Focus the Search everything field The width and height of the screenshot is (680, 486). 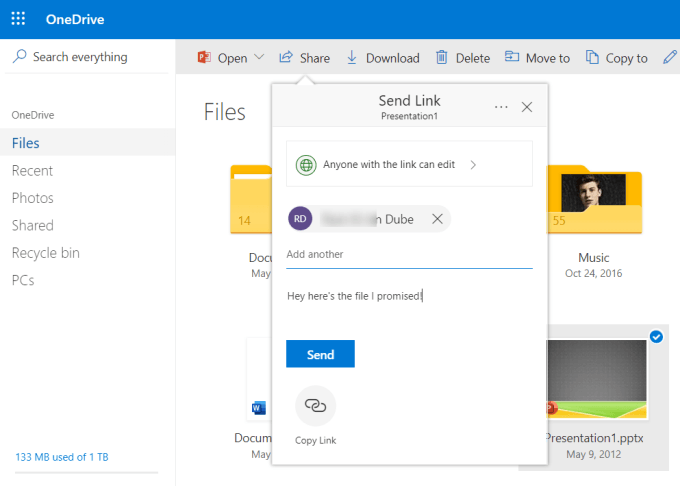pyautogui.click(x=88, y=56)
